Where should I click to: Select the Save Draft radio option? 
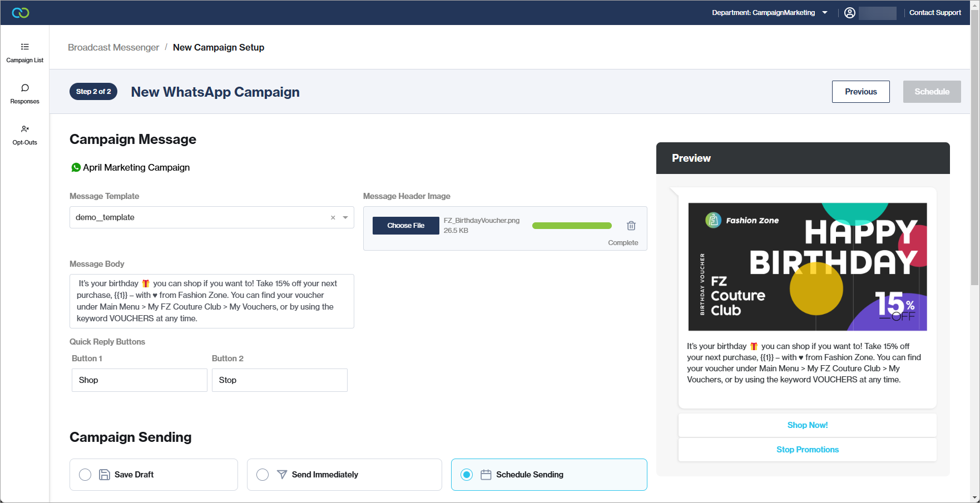coord(85,475)
